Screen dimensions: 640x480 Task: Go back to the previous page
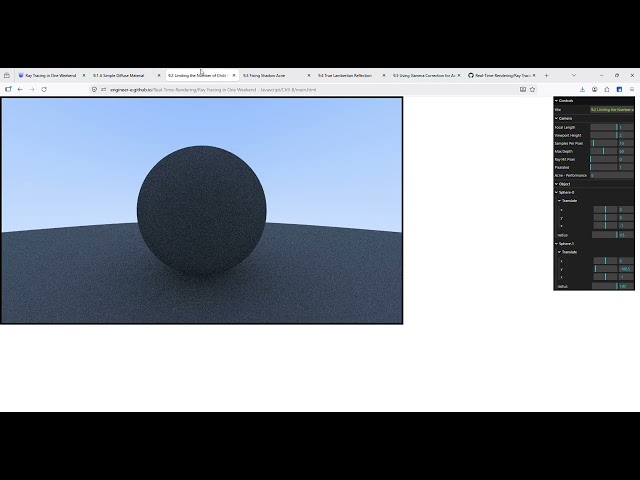click(x=20, y=89)
